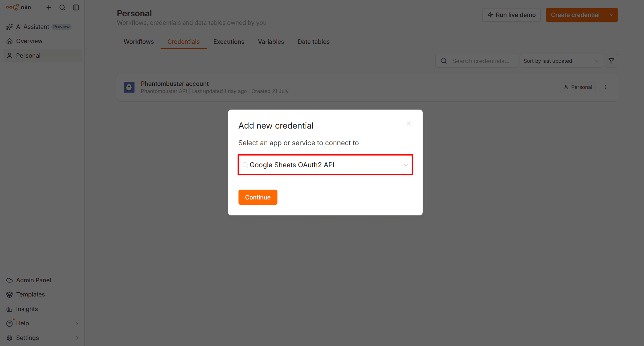Click the Continue button

258,197
